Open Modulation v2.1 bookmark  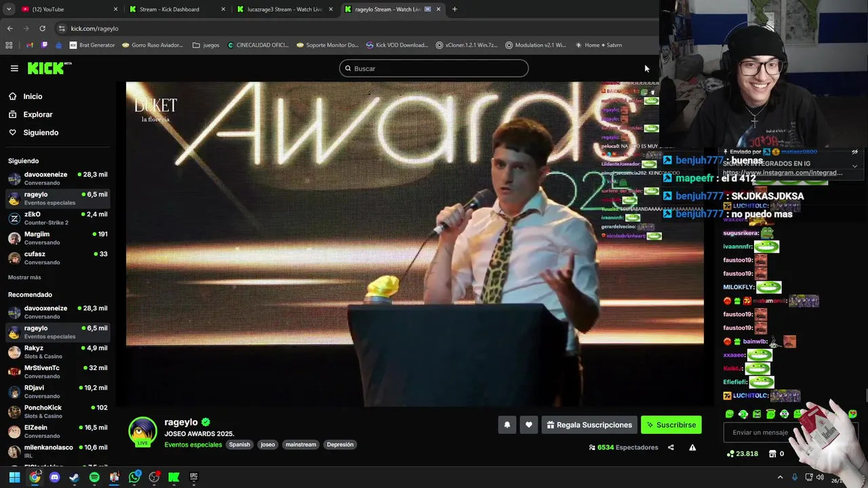click(x=536, y=45)
